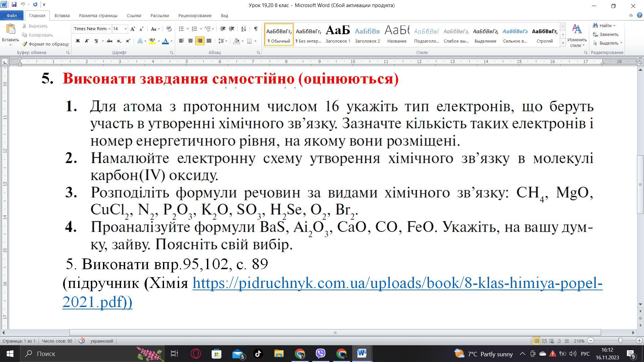
Task: Click the украинский language indicator in status bar
Action: click(x=102, y=341)
